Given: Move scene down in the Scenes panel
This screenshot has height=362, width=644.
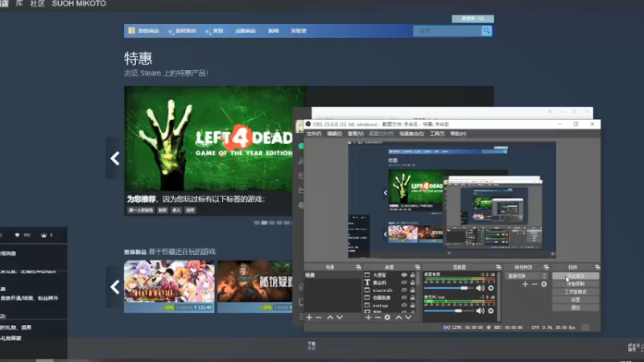Looking at the screenshot, I should click(340, 317).
